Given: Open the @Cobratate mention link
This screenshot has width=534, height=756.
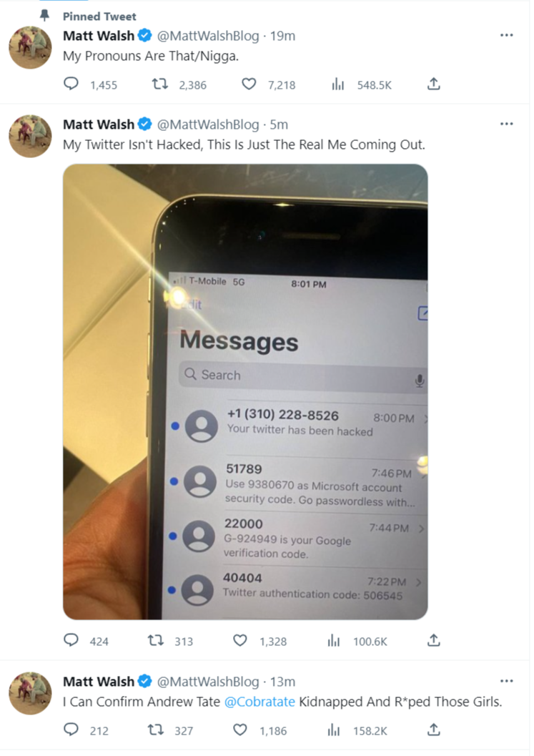Looking at the screenshot, I should coord(259,702).
